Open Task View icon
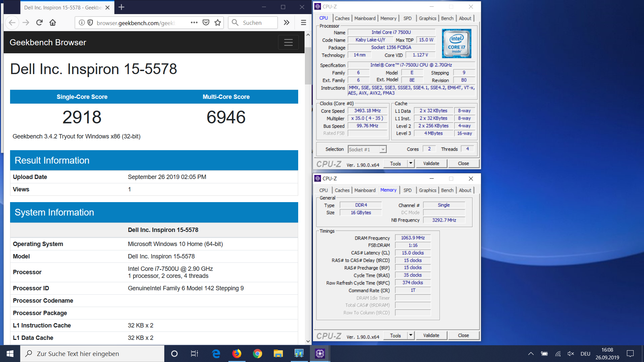Viewport: 644px width, 362px height. [195, 354]
